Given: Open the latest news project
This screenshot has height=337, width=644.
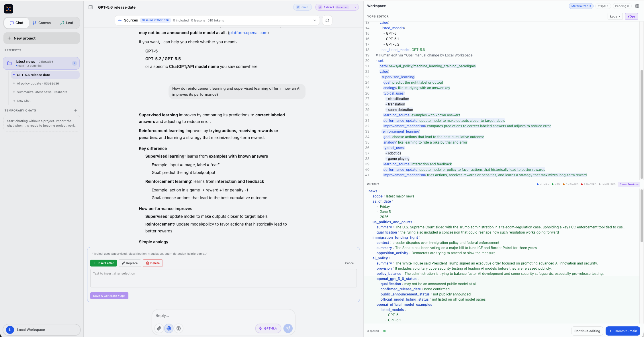Looking at the screenshot, I should (x=41, y=63).
